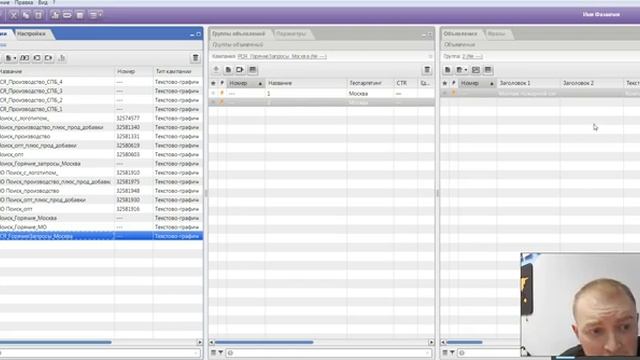Image resolution: width=640 pixels, height=360 pixels.
Task: Select the Объявления tab
Action: pos(460,34)
